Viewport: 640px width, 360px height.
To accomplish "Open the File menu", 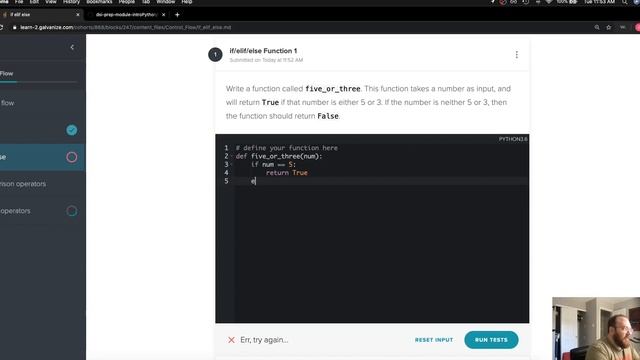I will pyautogui.click(x=19, y=2).
